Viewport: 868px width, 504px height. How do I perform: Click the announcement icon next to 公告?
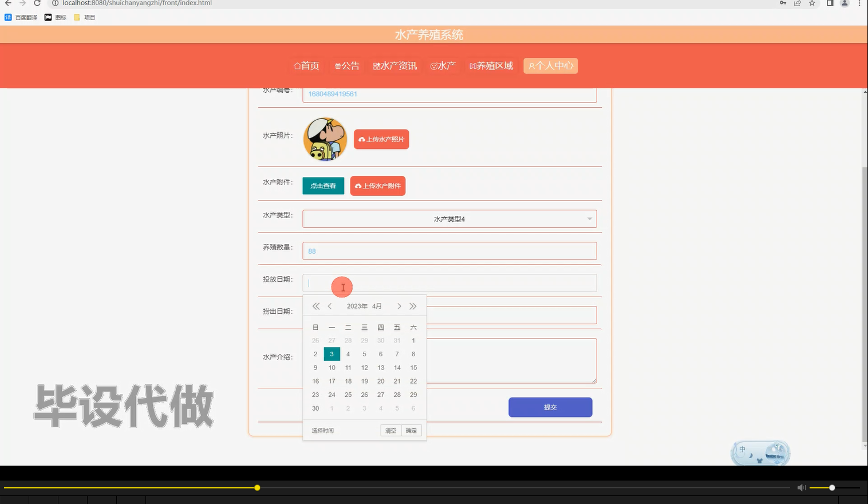(x=337, y=65)
